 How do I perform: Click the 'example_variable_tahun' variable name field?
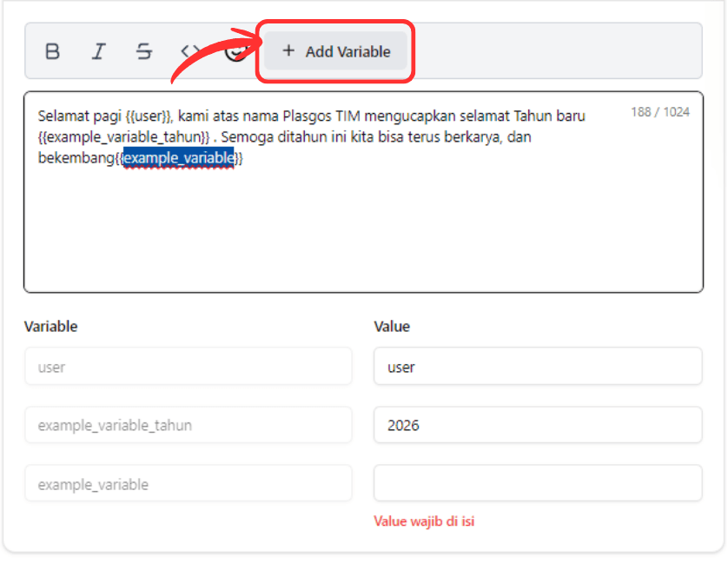click(x=188, y=425)
